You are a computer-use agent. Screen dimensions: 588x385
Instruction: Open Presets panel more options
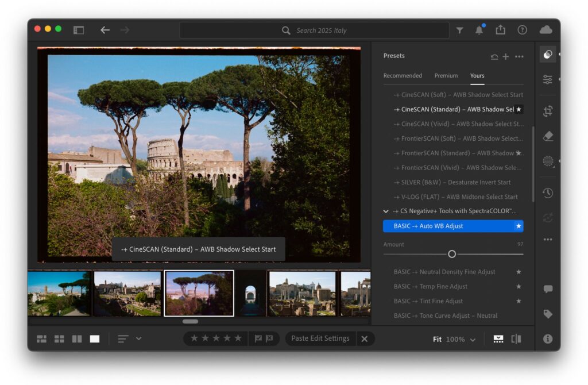519,57
